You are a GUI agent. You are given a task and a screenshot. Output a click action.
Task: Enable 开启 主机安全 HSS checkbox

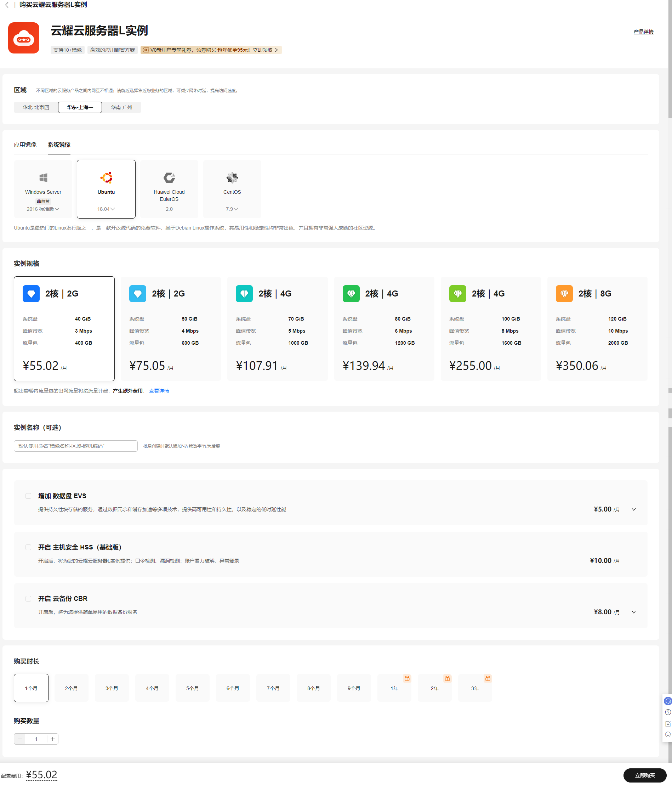click(28, 547)
